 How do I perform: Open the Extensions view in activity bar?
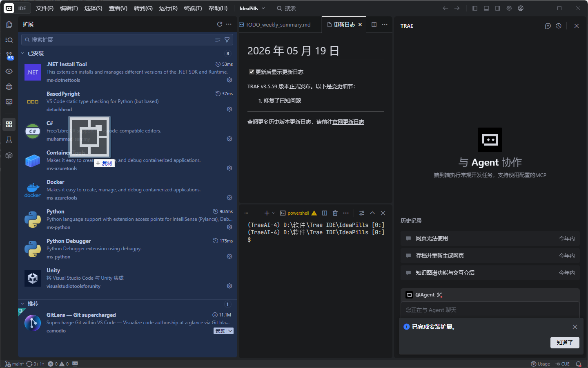(9, 124)
